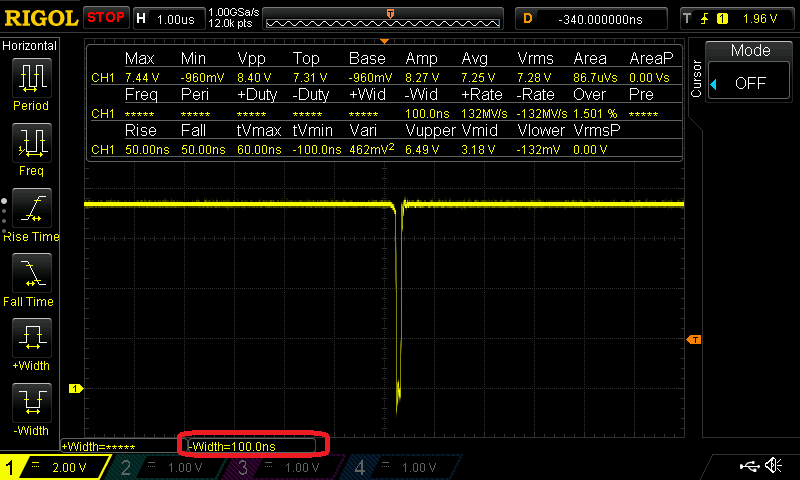The image size is (800, 480).
Task: Select the -Width measurement icon
Action: tap(31, 404)
